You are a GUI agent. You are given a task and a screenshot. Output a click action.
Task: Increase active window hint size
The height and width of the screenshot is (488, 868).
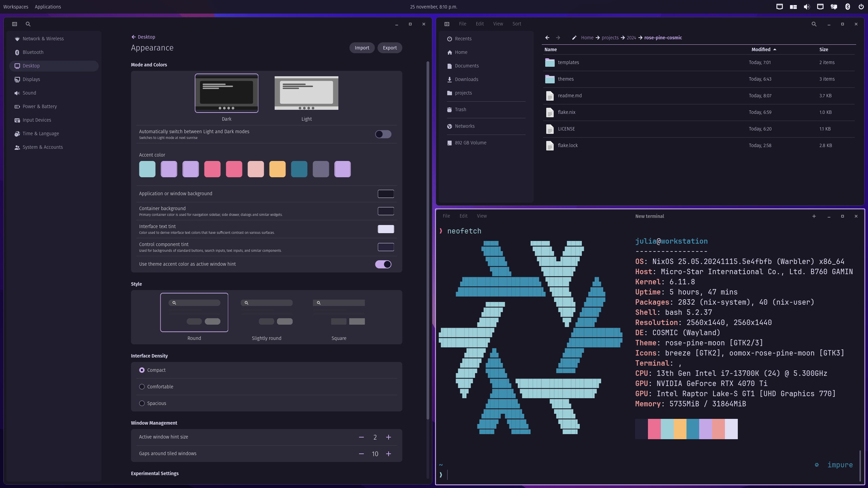[389, 437]
